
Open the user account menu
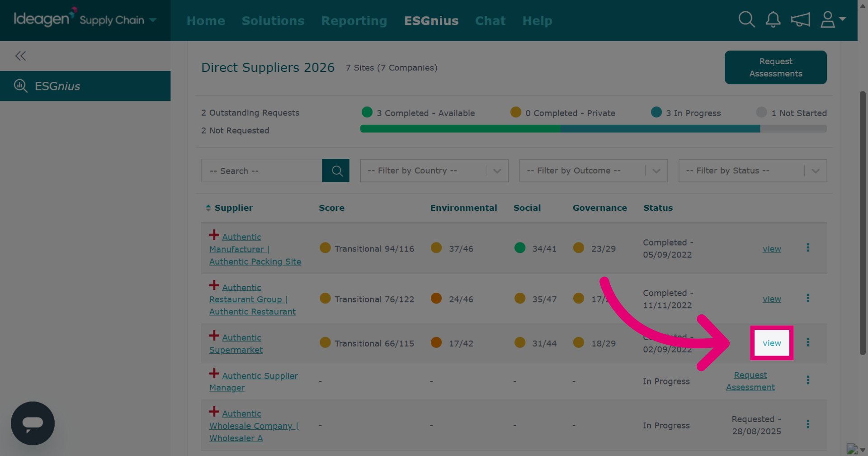point(833,19)
